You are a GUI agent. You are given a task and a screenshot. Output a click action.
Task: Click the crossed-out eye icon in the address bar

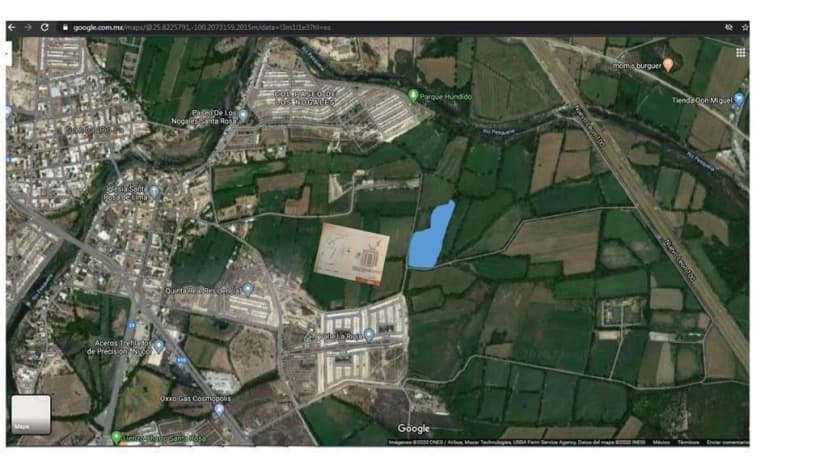pyautogui.click(x=729, y=27)
